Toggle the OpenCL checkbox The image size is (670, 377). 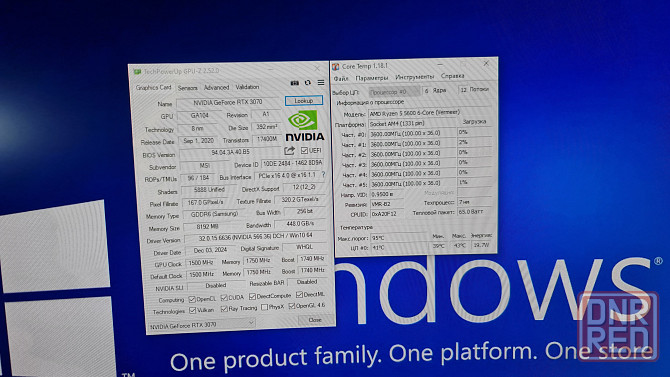coord(192,299)
